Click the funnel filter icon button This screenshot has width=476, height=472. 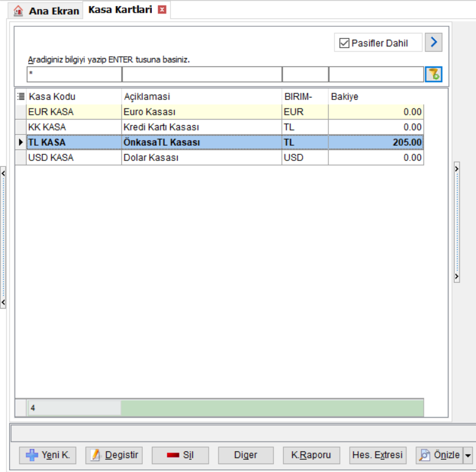pos(433,74)
